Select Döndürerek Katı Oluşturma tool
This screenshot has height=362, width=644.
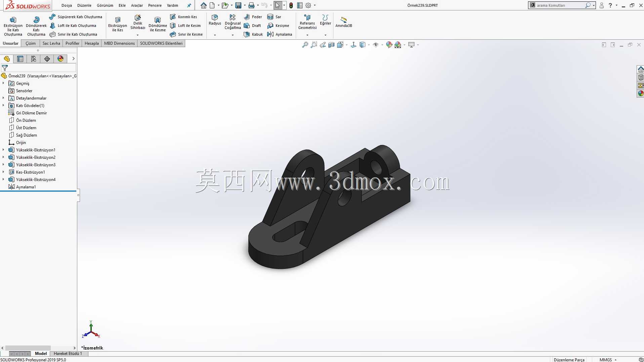pos(36,26)
